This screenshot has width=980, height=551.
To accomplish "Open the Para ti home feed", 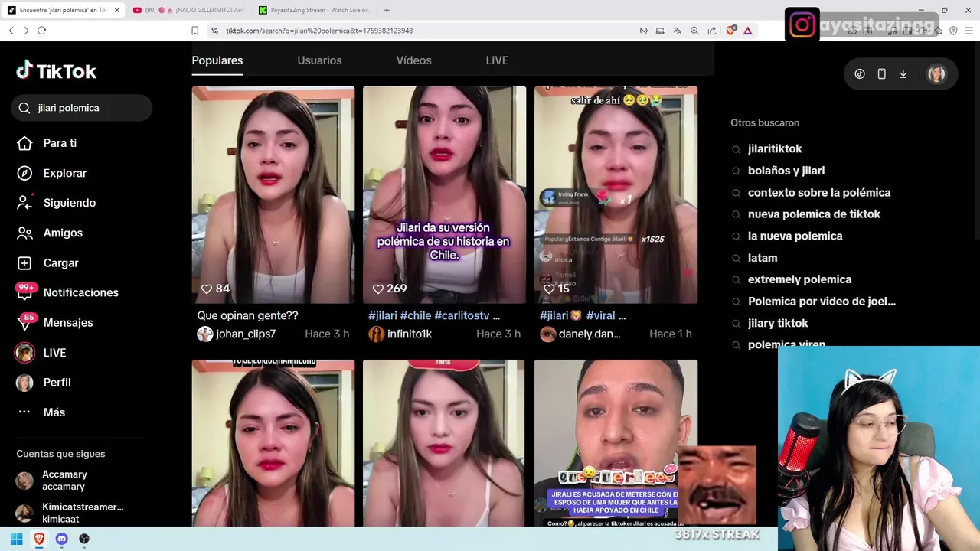I will click(47, 143).
